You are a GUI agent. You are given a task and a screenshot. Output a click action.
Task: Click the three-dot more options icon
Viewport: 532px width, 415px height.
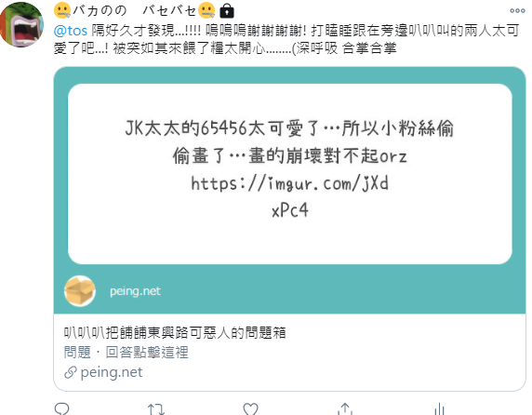pyautogui.click(x=517, y=11)
